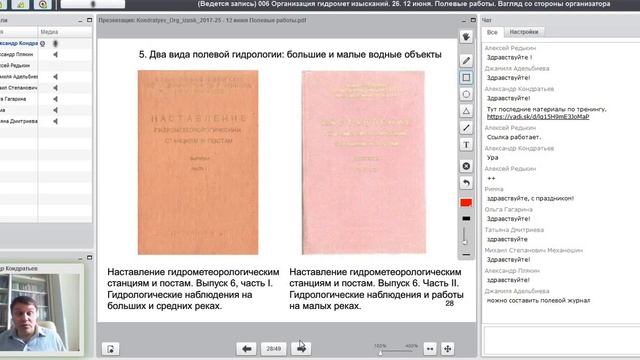The height and width of the screenshot is (360, 640).
Task: Click the chat message input field
Action: (x=562, y=341)
